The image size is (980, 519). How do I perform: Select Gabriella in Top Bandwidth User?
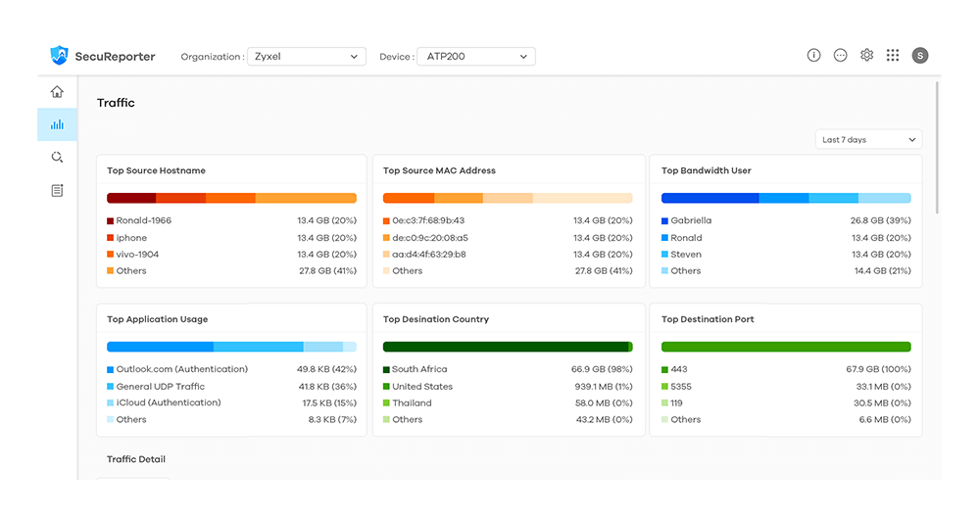[691, 220]
